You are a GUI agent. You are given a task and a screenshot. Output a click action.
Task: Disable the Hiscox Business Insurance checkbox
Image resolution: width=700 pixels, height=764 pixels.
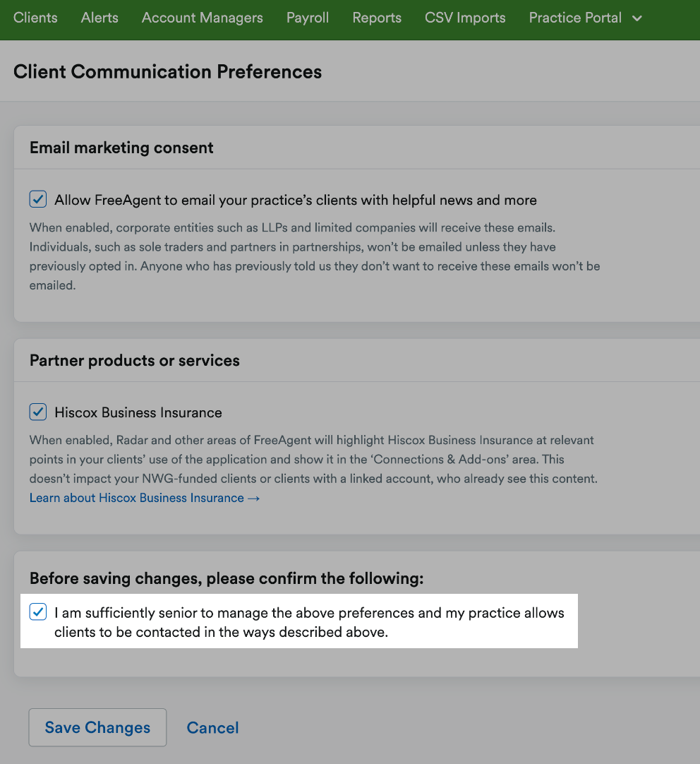point(38,412)
